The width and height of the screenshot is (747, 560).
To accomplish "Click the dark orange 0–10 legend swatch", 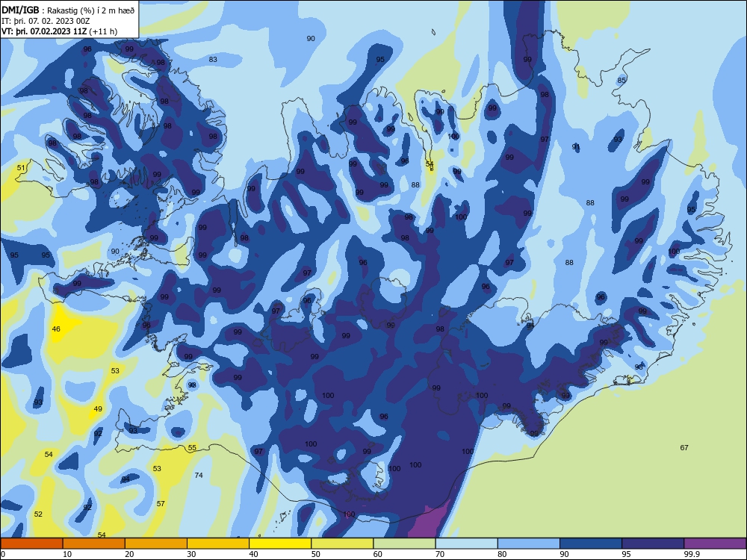I will pos(31,544).
